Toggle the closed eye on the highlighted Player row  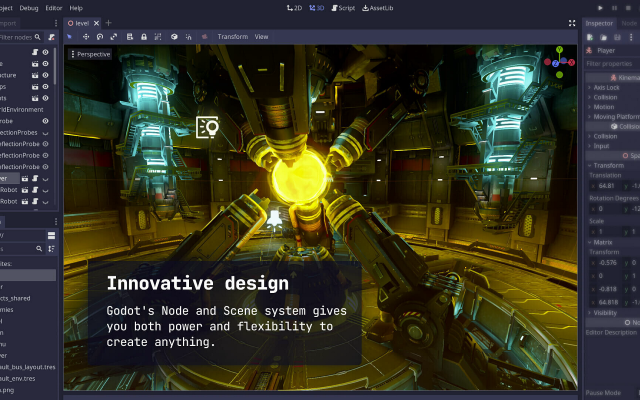[45, 179]
